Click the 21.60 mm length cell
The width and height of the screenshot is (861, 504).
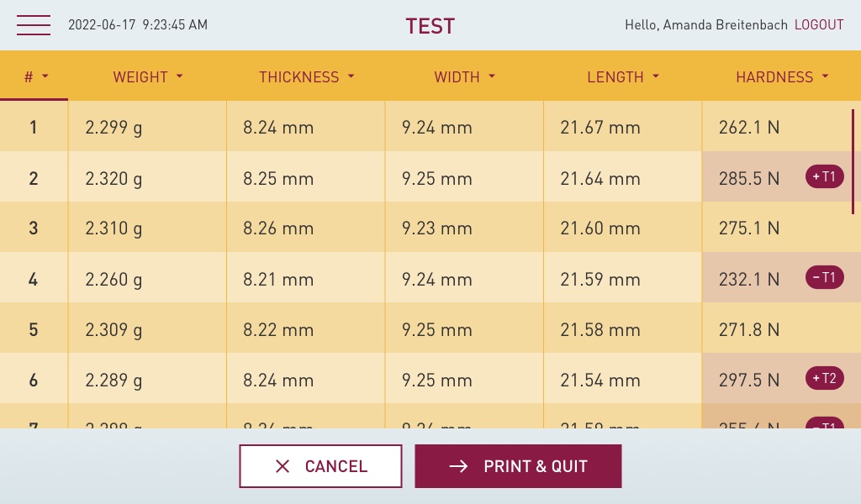[600, 228]
